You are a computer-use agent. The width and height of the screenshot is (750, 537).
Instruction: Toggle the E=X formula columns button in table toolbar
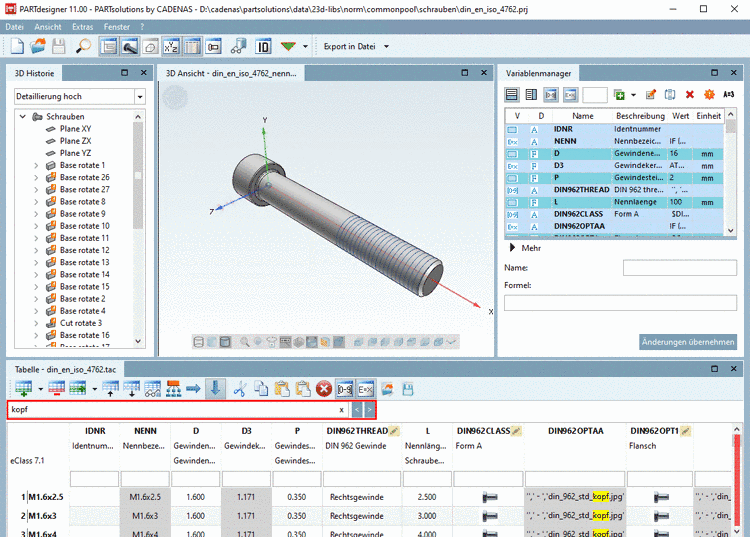365,389
